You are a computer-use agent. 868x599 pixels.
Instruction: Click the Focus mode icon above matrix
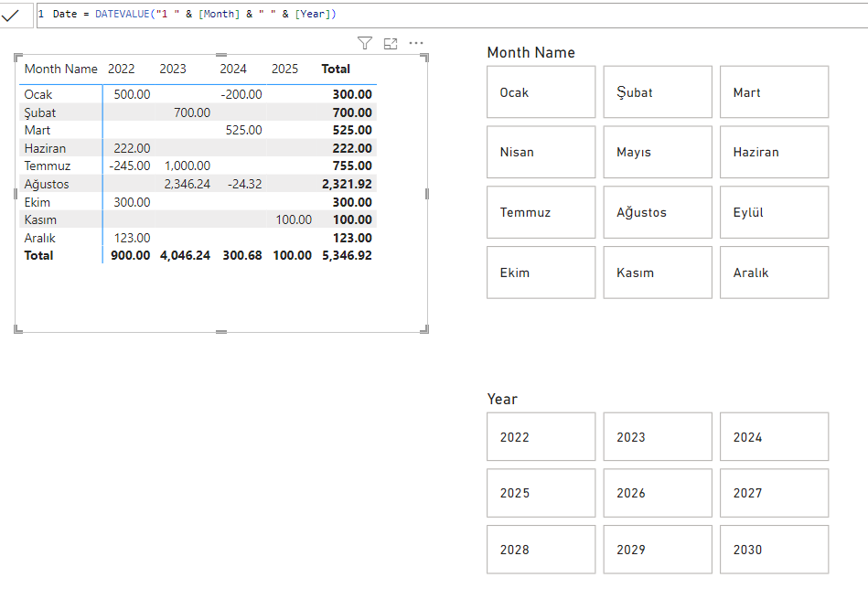[391, 44]
